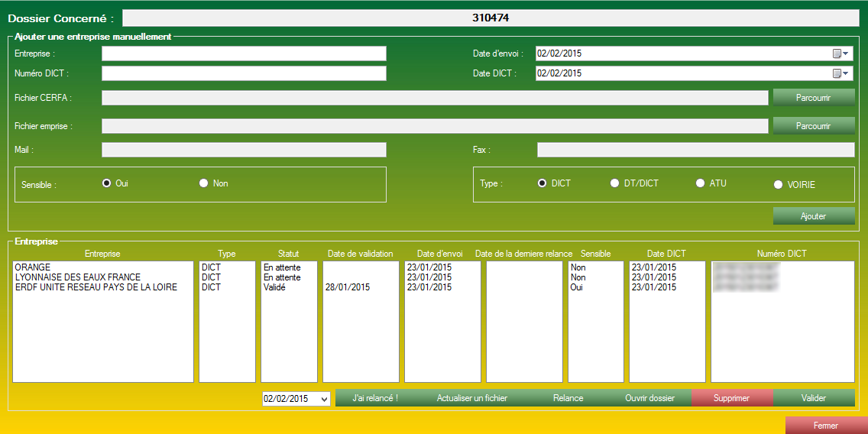Close the form with Fermer
Image resolution: width=868 pixels, height=434 pixels.
pos(826,426)
